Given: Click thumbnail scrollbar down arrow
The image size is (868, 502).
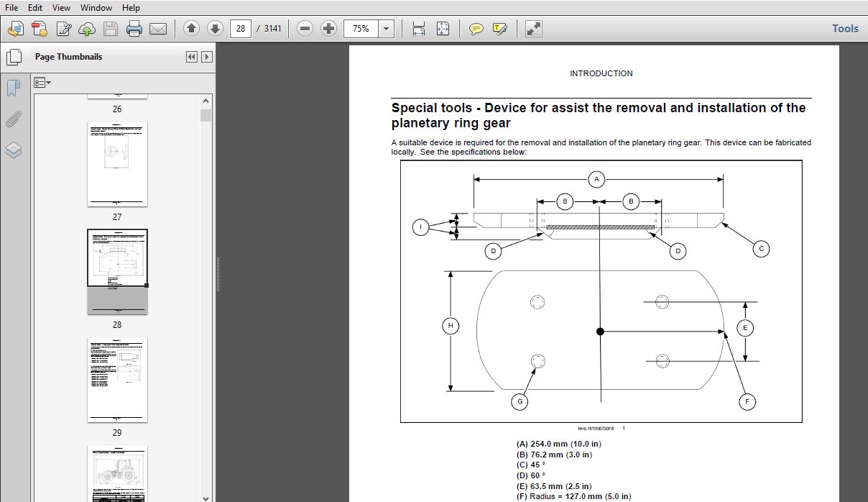Looking at the screenshot, I should [x=206, y=497].
